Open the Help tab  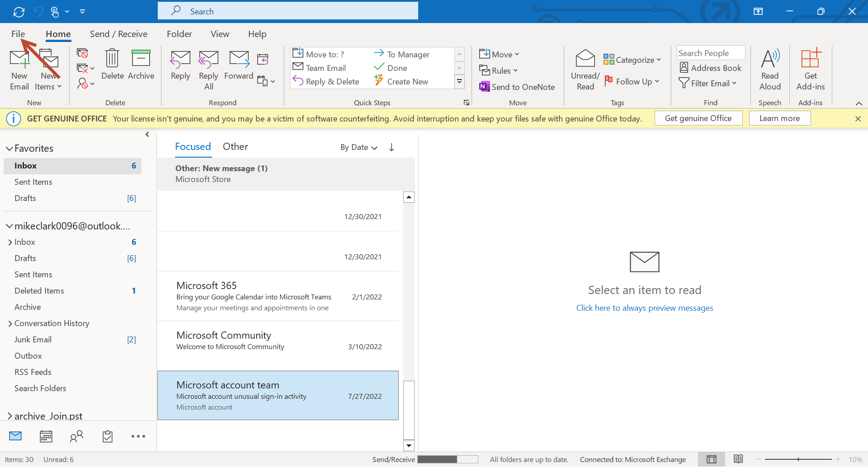pyautogui.click(x=257, y=34)
